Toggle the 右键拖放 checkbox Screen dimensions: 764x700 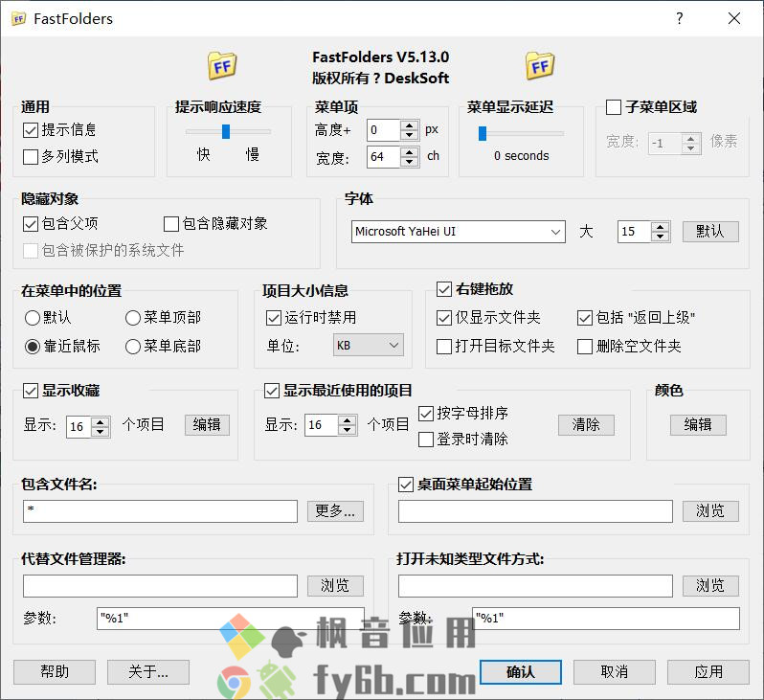click(444, 289)
